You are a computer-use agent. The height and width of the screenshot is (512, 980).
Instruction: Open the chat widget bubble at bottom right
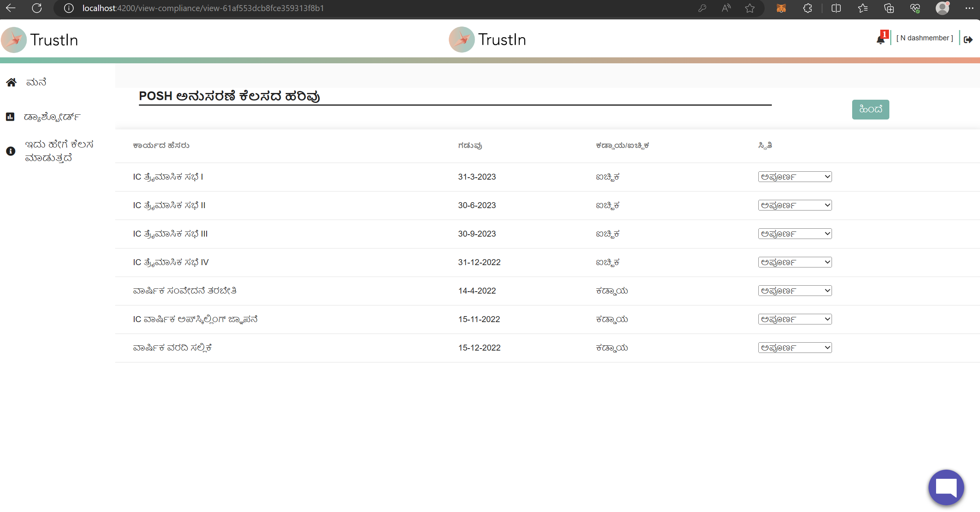point(946,487)
